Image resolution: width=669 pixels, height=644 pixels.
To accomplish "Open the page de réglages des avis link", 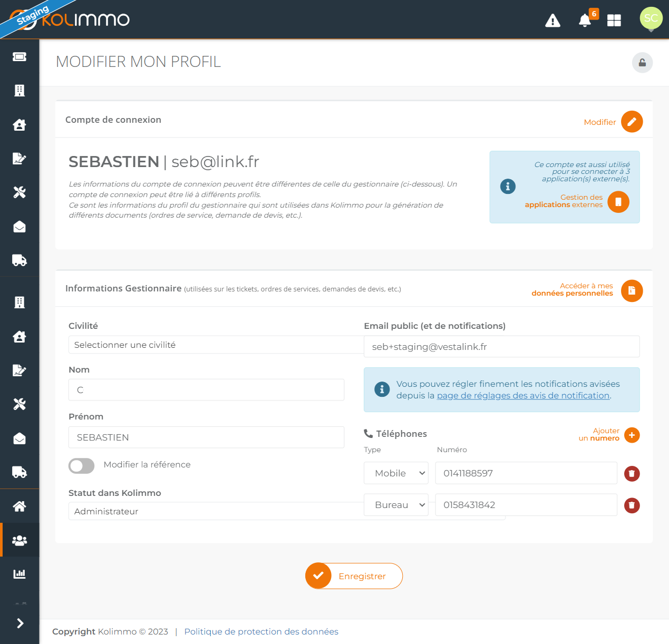I will [523, 396].
